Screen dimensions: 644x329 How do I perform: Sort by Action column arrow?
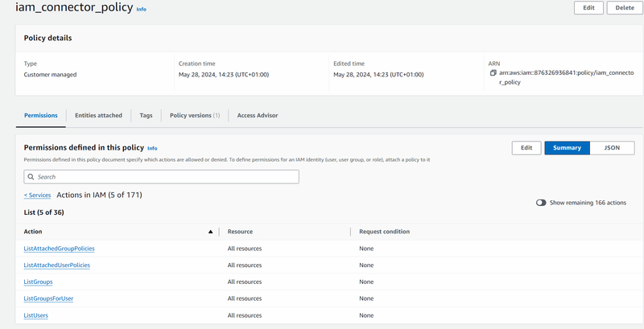210,232
